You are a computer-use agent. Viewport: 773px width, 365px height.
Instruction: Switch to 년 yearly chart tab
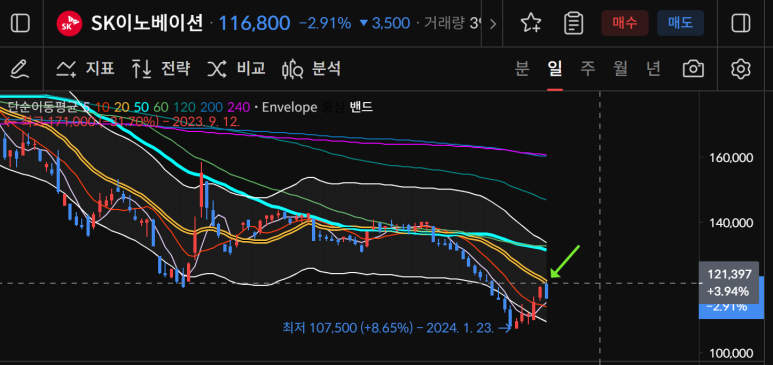point(653,69)
